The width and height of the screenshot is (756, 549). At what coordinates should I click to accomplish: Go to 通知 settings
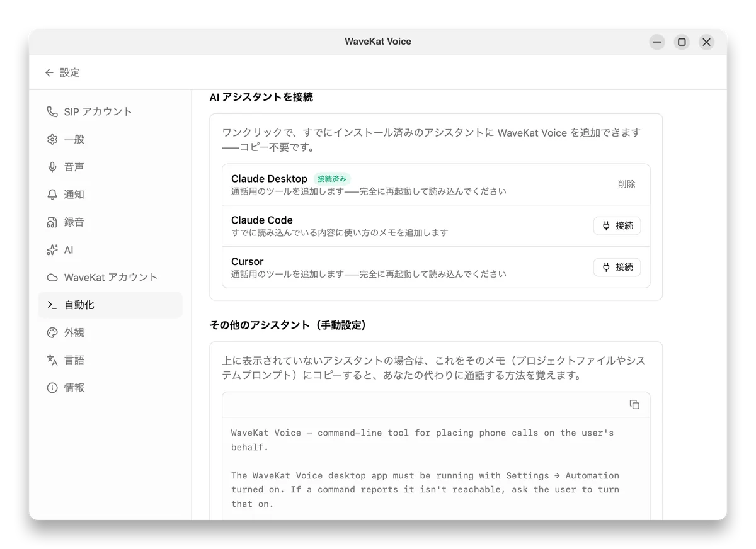110,195
